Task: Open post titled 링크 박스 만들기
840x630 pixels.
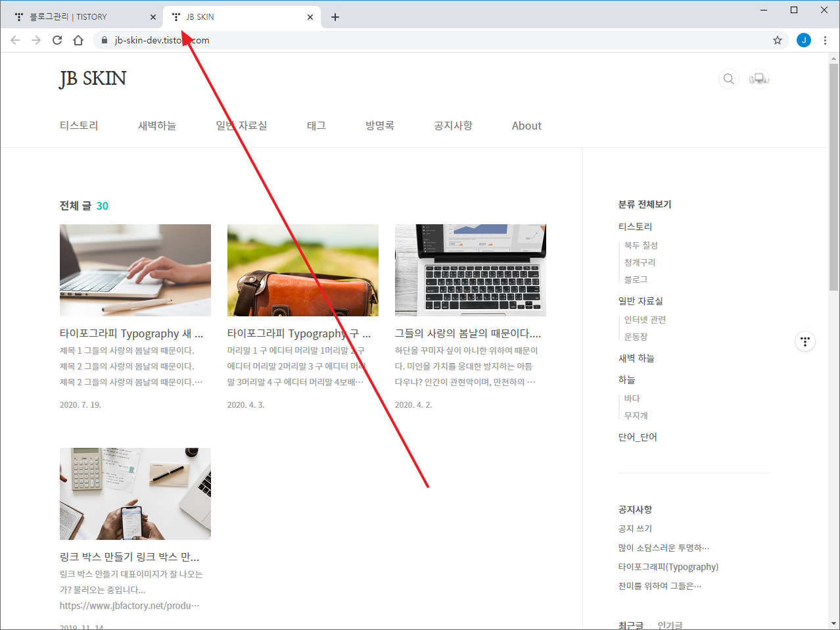Action: [129, 557]
